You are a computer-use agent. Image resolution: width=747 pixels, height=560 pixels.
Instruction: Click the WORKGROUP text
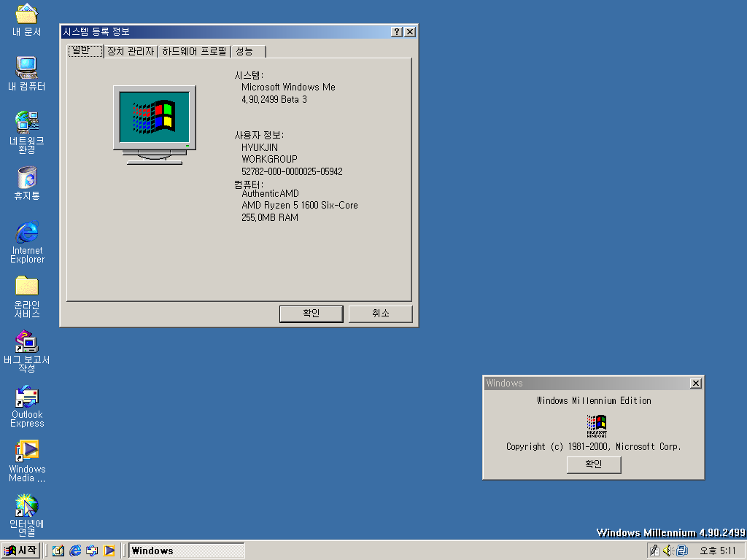point(269,159)
